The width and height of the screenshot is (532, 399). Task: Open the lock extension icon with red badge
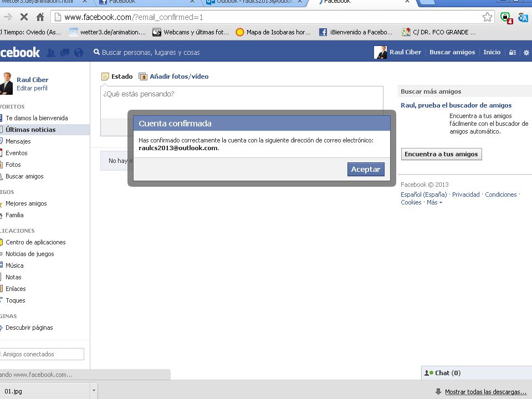(x=506, y=18)
